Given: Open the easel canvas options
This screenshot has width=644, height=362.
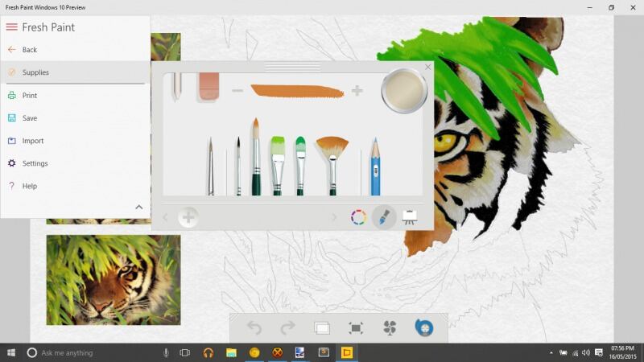Looking at the screenshot, I should click(x=410, y=217).
